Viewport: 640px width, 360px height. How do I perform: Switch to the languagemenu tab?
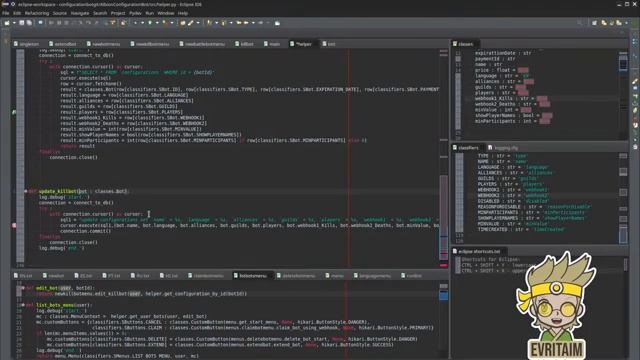coord(372,276)
